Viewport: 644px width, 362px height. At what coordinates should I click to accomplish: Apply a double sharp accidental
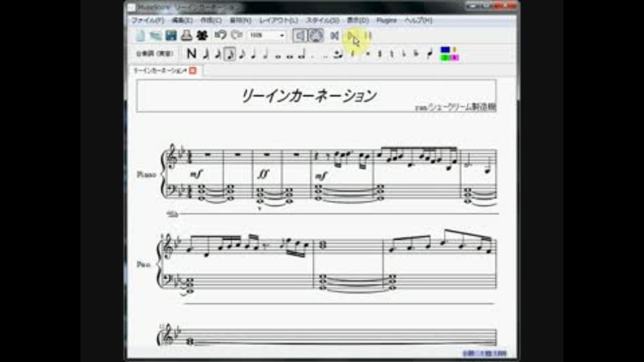(x=368, y=54)
